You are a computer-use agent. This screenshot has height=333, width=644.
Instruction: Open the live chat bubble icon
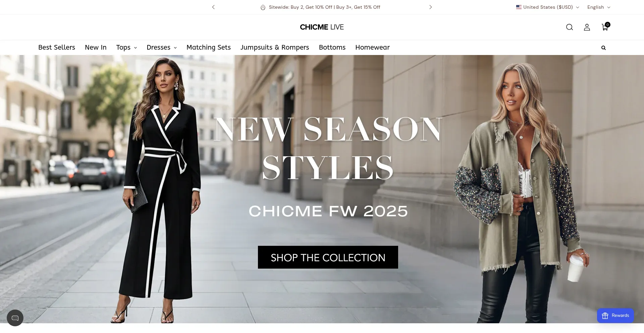pos(15,318)
